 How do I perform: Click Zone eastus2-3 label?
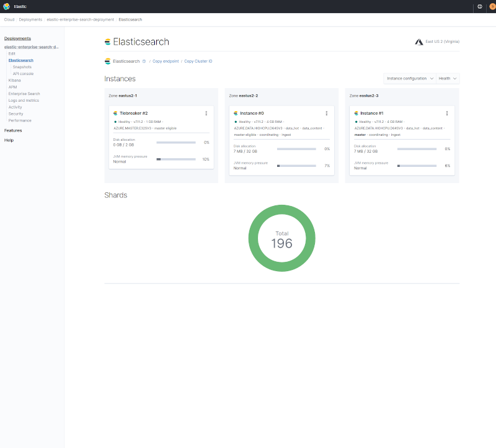[364, 96]
